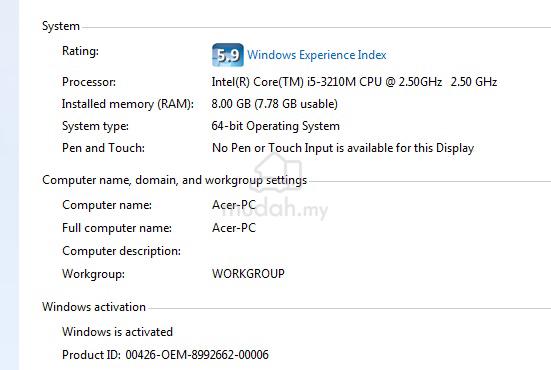The width and height of the screenshot is (551, 370).
Task: Click the 64-bit Operating System value
Action: (x=276, y=126)
